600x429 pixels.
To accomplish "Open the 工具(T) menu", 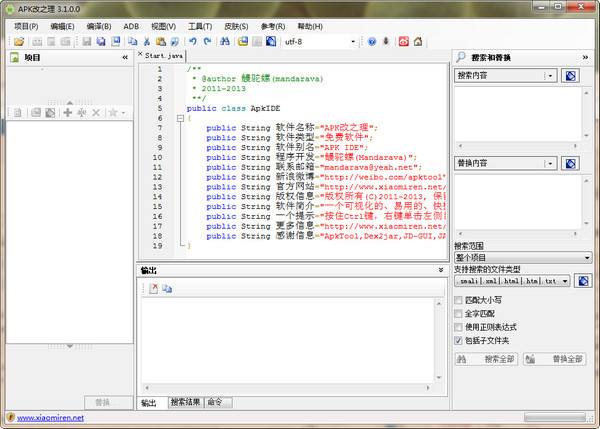I will 199,25.
